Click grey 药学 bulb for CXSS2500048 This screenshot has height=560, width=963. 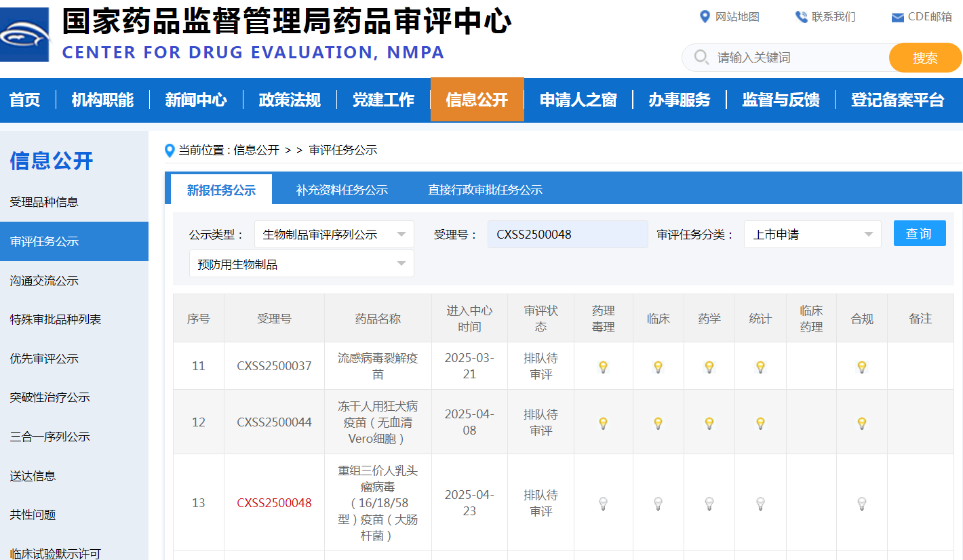[709, 504]
